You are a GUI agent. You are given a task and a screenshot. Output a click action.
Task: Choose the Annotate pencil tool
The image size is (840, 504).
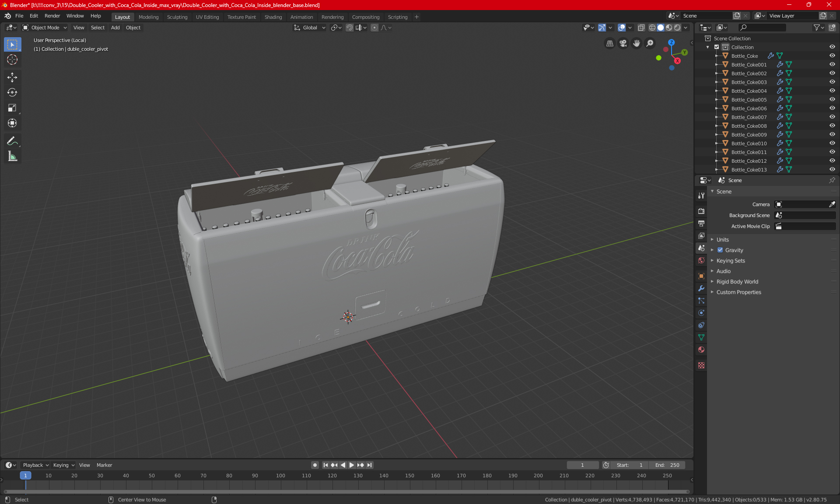pos(12,141)
